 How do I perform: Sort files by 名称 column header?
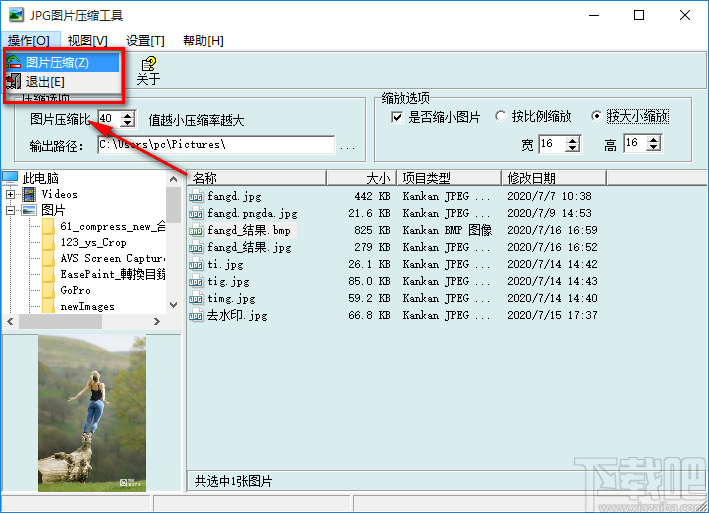tap(256, 178)
